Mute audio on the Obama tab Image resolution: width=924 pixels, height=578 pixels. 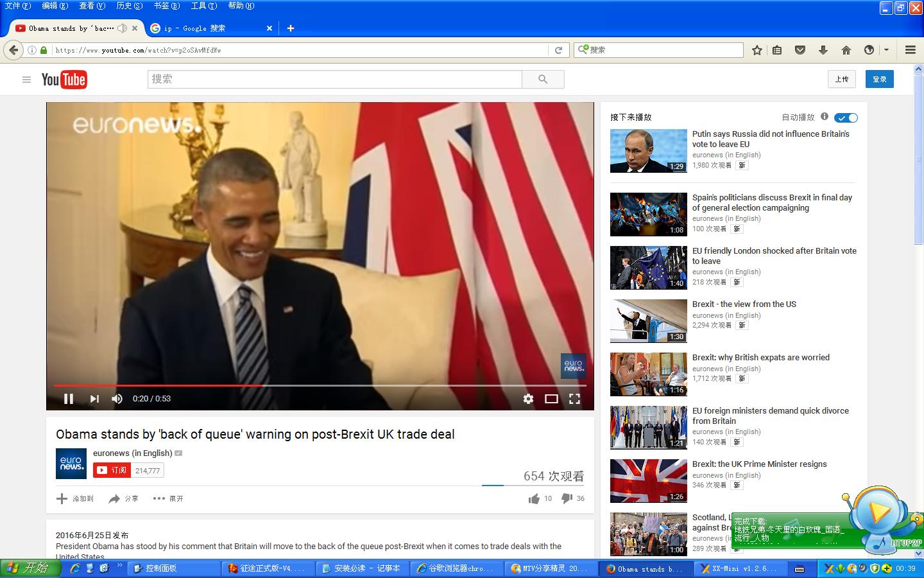click(122, 28)
